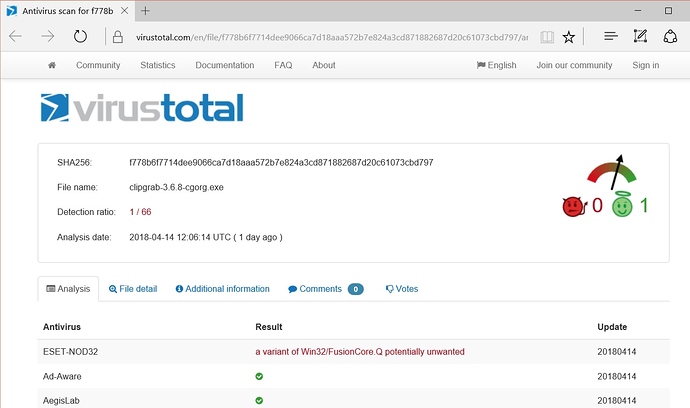Open reading view book icon
Viewport: 690px width, 408px height.
click(547, 37)
